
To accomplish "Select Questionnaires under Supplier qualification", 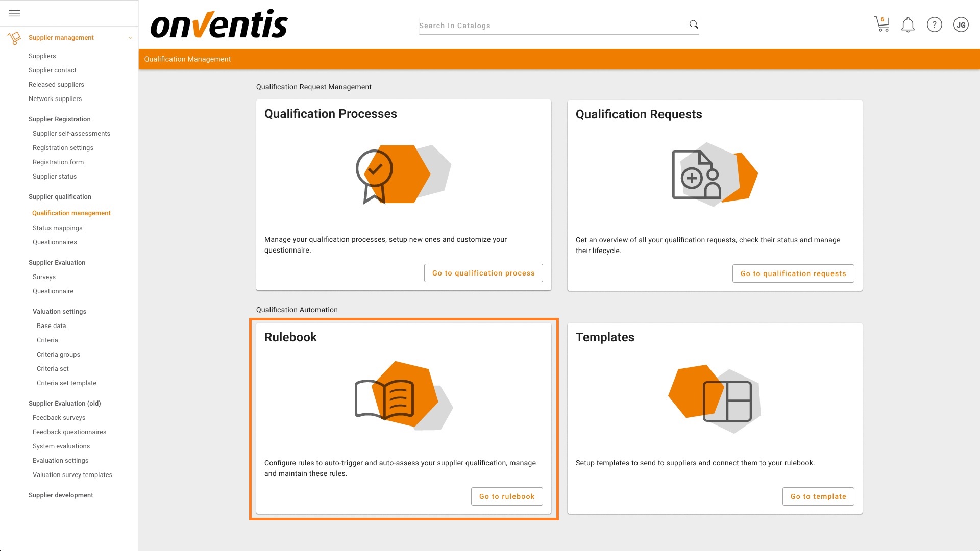I will (x=55, y=242).
